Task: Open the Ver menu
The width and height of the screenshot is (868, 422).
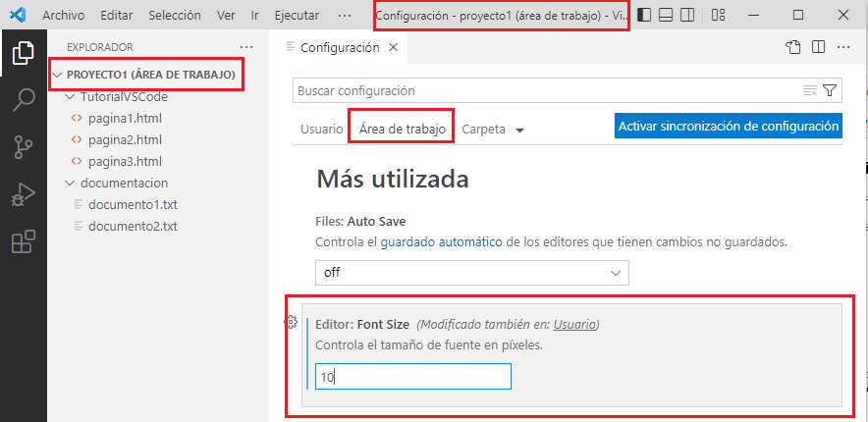Action: [x=226, y=16]
